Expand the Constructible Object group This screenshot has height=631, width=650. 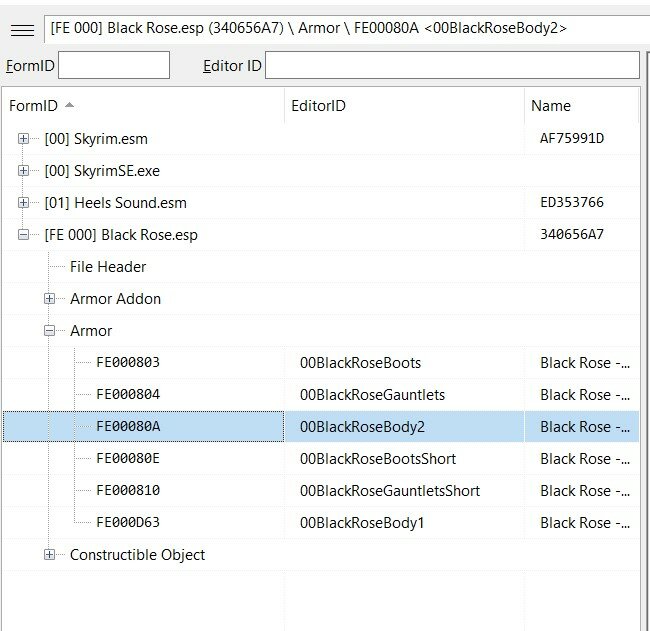click(x=49, y=555)
